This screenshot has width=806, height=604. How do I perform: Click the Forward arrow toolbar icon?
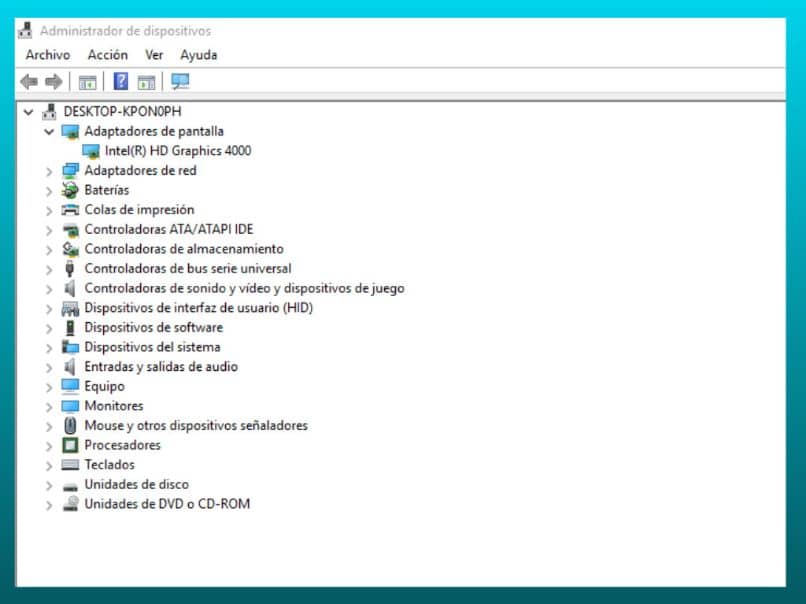pos(53,81)
